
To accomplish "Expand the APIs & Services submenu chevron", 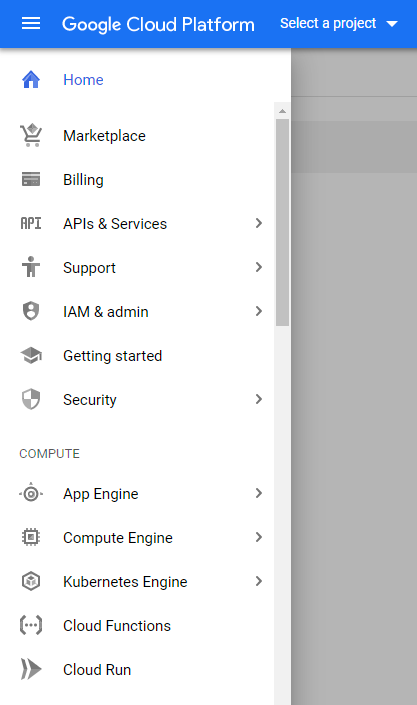I will (259, 223).
